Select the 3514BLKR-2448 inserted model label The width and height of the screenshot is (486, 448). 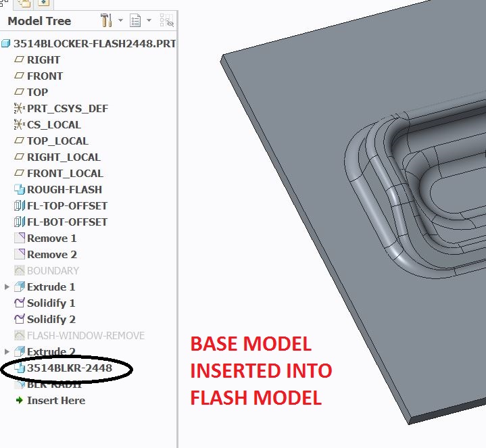pos(70,368)
